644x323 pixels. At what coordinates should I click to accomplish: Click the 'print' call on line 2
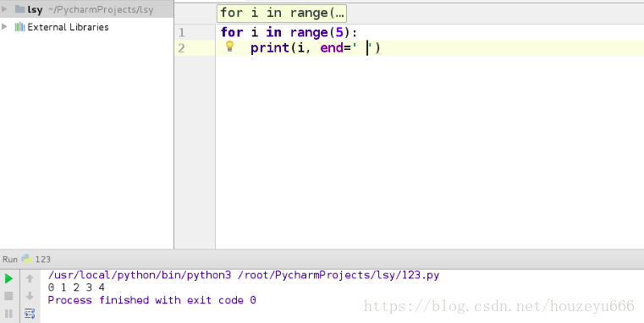[270, 48]
